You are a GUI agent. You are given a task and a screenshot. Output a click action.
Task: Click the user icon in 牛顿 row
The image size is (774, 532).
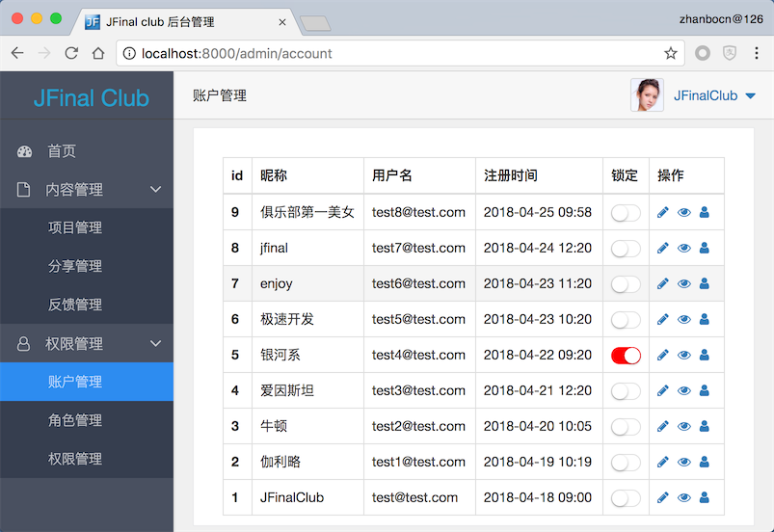pyautogui.click(x=705, y=426)
